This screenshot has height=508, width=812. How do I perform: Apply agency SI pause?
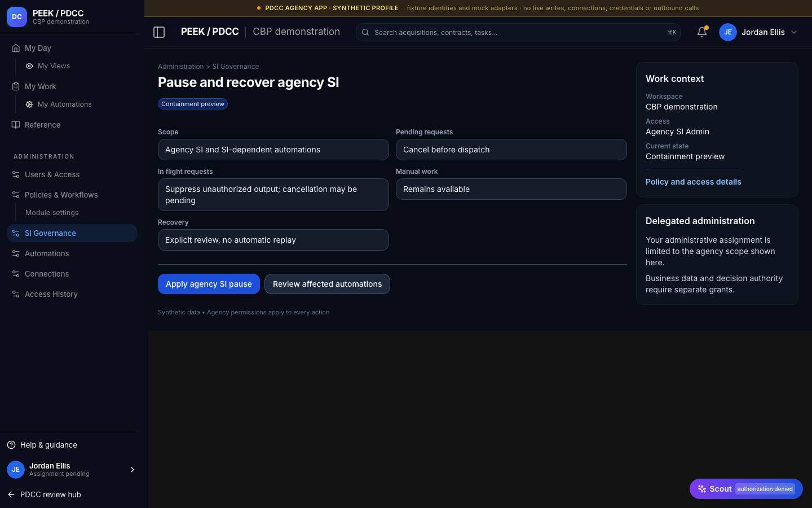tap(209, 284)
